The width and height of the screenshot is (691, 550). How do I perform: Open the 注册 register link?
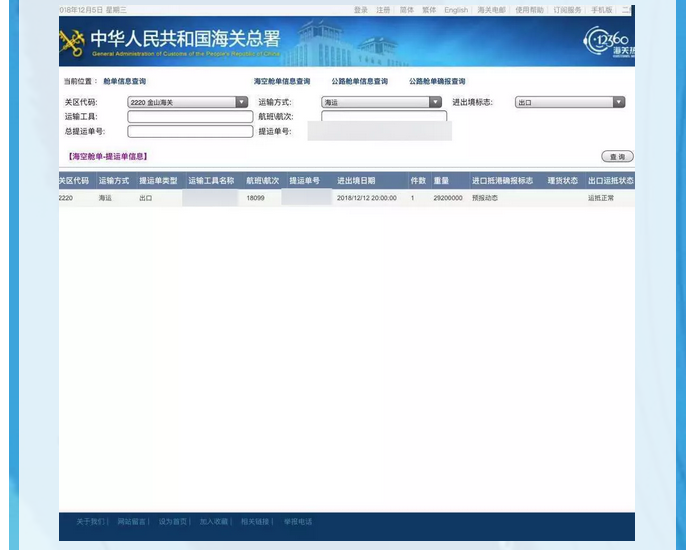coord(383,10)
